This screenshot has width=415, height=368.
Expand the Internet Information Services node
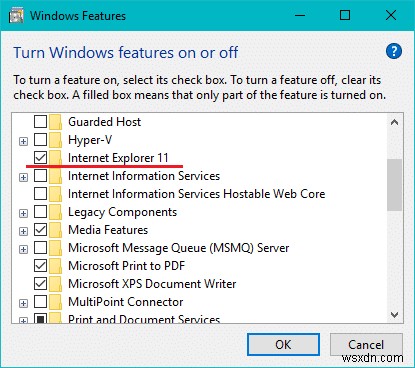(23, 177)
